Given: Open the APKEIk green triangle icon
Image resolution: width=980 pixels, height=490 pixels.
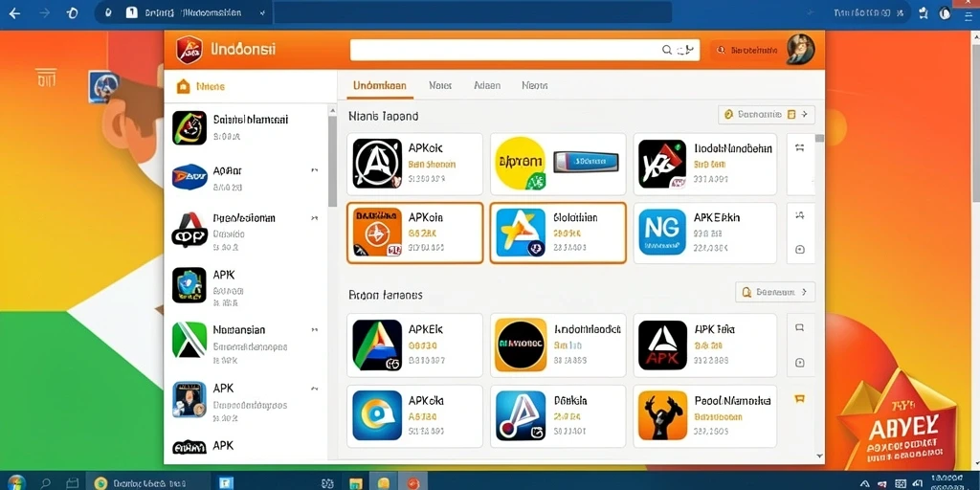Looking at the screenshot, I should (377, 345).
